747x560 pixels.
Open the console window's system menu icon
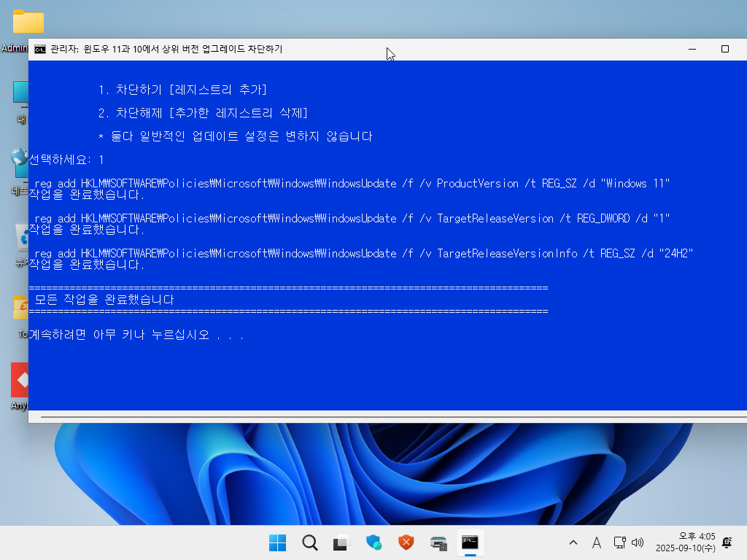(x=40, y=50)
